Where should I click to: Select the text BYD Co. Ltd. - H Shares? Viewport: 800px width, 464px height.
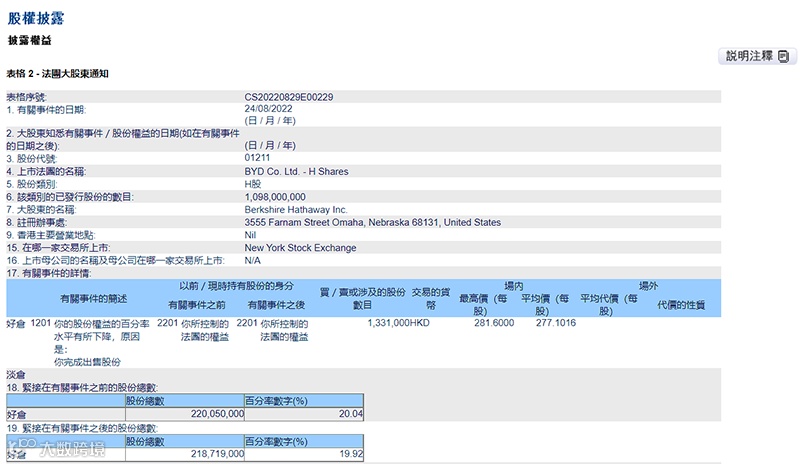pos(296,172)
